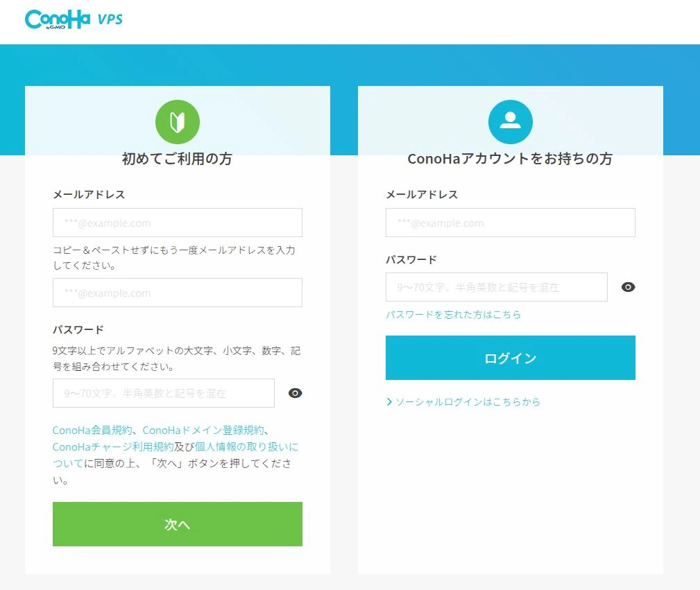Image resolution: width=700 pixels, height=590 pixels.
Task: Click the メールアドレス label in the registration form
Action: (x=89, y=195)
